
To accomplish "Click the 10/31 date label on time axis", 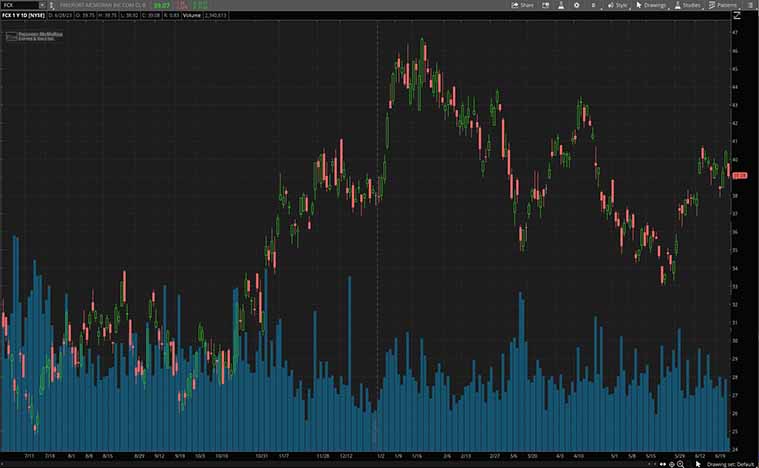I will coord(261,456).
